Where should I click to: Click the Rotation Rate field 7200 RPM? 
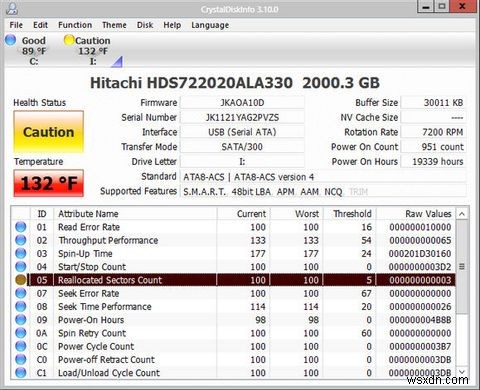[x=433, y=132]
